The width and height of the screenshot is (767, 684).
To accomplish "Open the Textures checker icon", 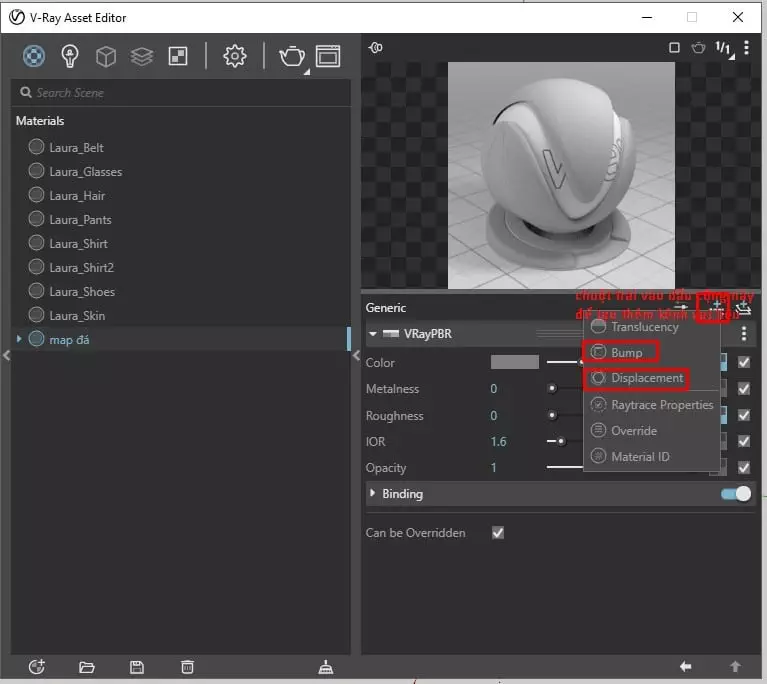I will coord(178,56).
